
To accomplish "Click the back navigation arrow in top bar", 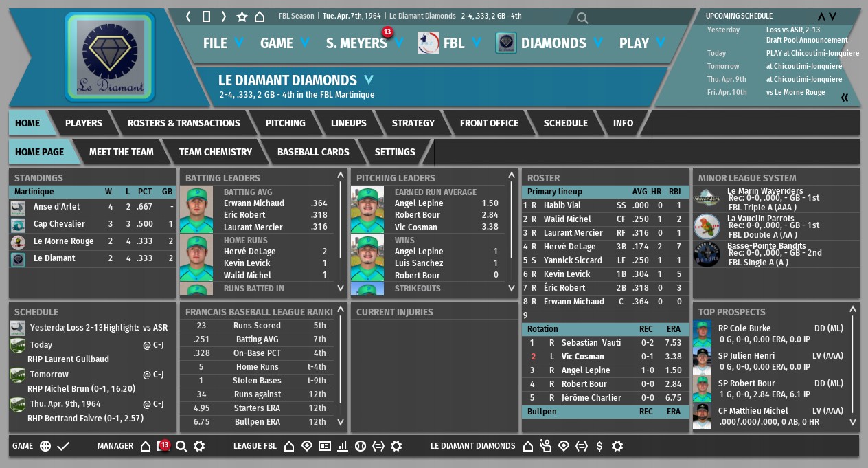I will click(189, 16).
